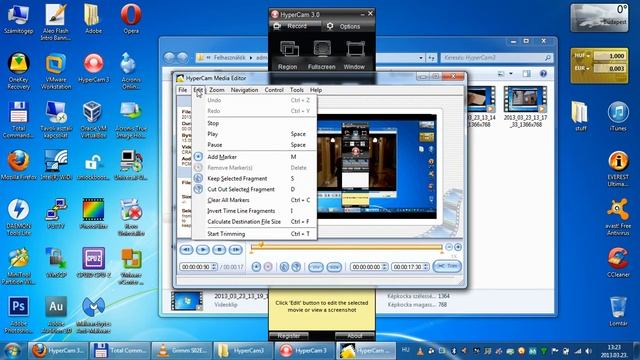The height and width of the screenshot is (360, 640).
Task: Open the Zoom menu
Action: [217, 90]
